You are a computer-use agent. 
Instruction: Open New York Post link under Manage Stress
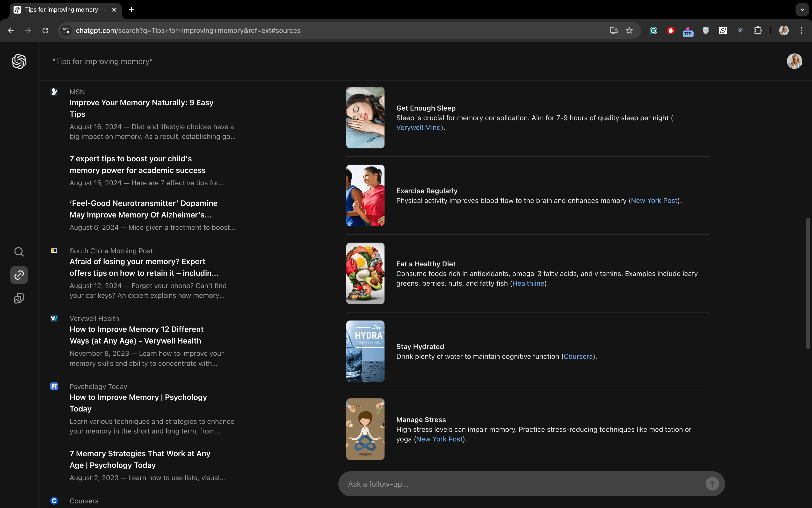click(x=439, y=440)
